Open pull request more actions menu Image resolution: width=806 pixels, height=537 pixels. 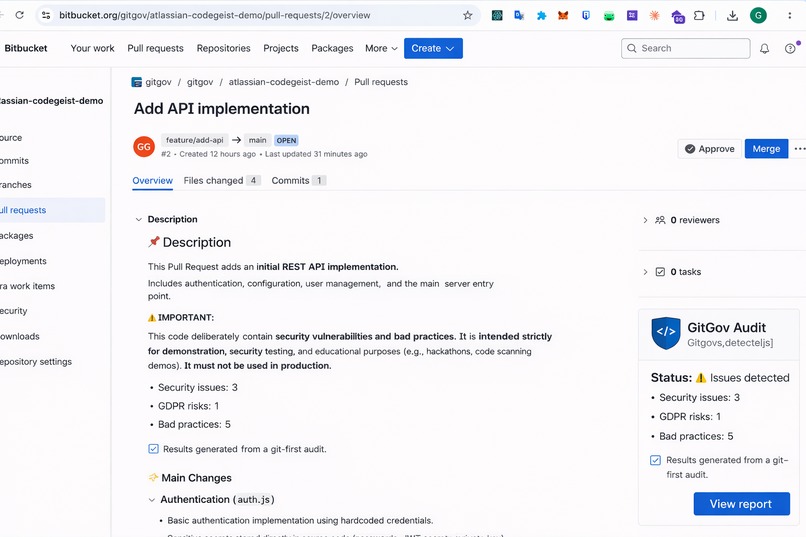(x=799, y=149)
